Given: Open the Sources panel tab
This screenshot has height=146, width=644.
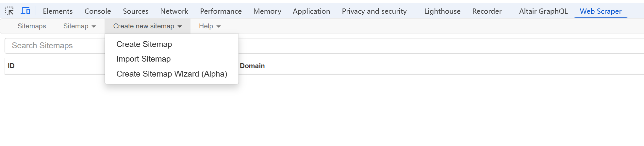Looking at the screenshot, I should point(136,11).
